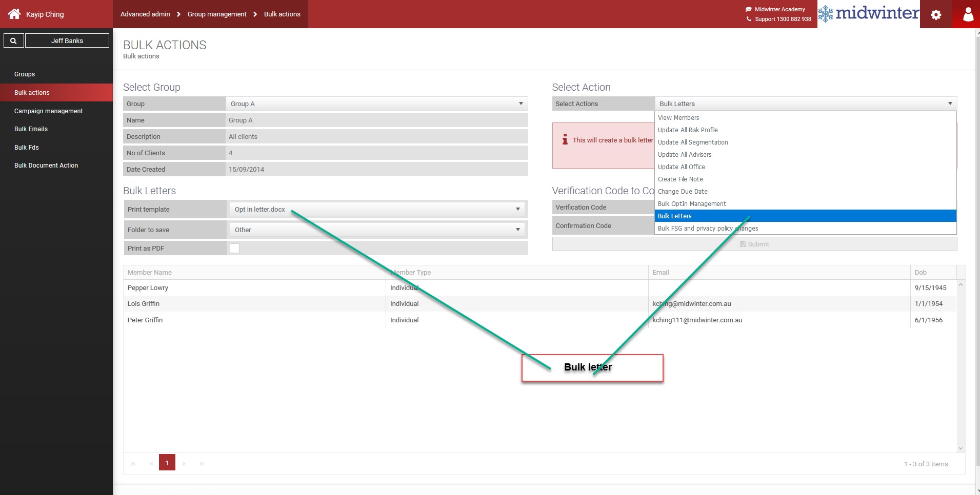The width and height of the screenshot is (980, 495).
Task: Click Support 1300 882 938
Action: pos(778,19)
